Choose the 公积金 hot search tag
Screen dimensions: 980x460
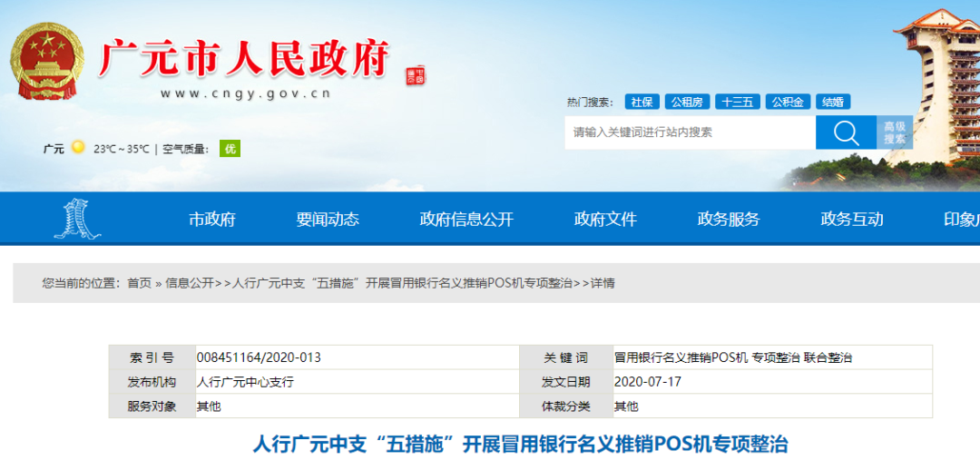(787, 102)
